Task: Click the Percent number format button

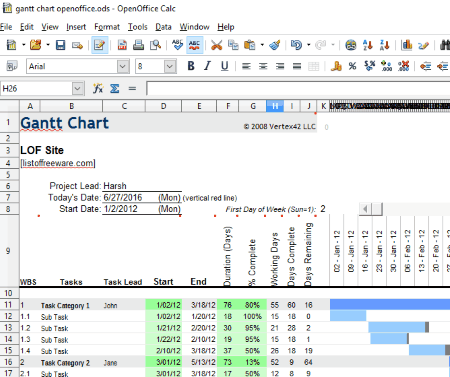Action: 352,66
